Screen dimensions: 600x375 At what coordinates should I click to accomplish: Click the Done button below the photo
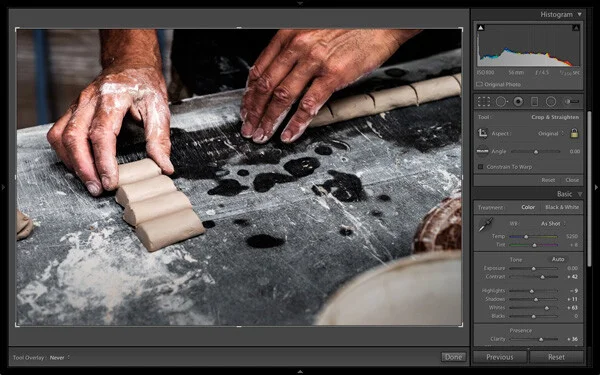[453, 357]
